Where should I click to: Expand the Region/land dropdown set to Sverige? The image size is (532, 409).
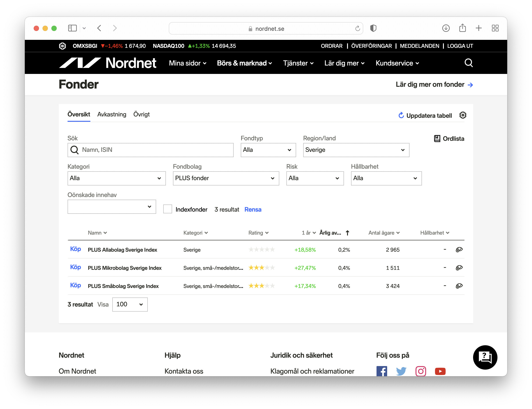(x=356, y=150)
